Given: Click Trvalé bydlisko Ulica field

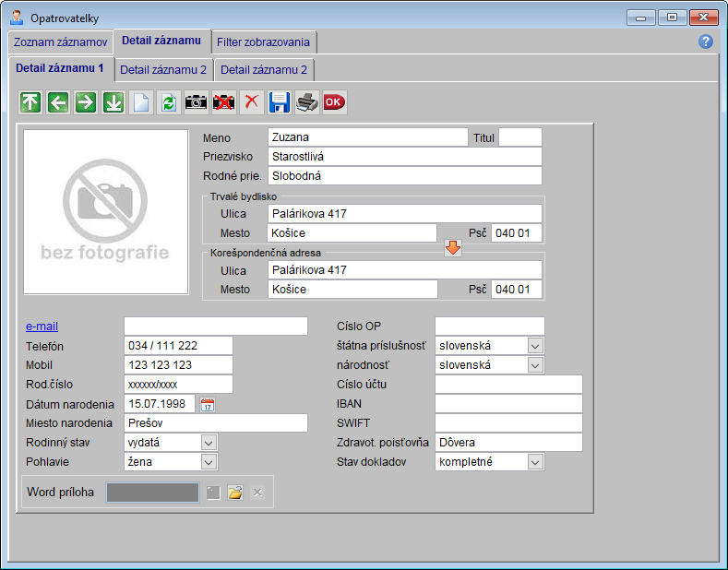Looking at the screenshot, I should pos(405,214).
